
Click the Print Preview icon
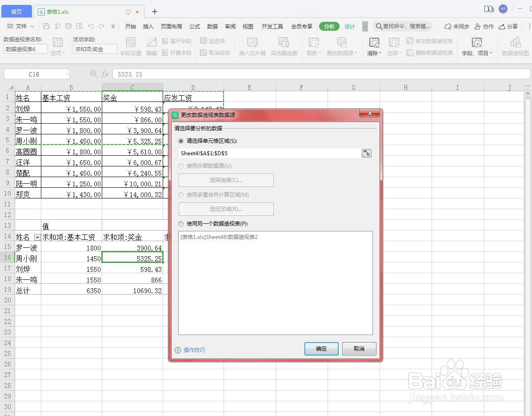coord(80,26)
